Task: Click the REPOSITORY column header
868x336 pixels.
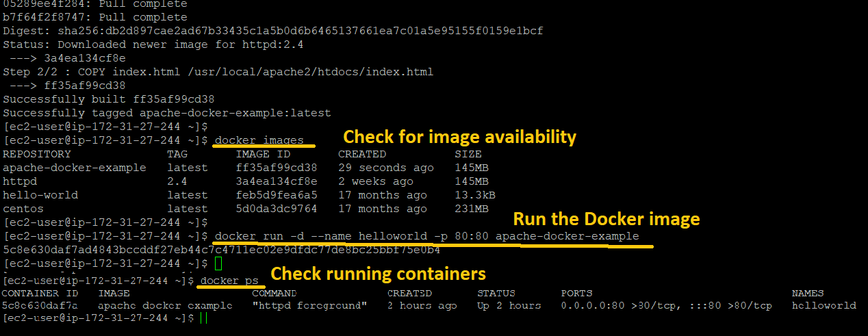Action: click(37, 154)
